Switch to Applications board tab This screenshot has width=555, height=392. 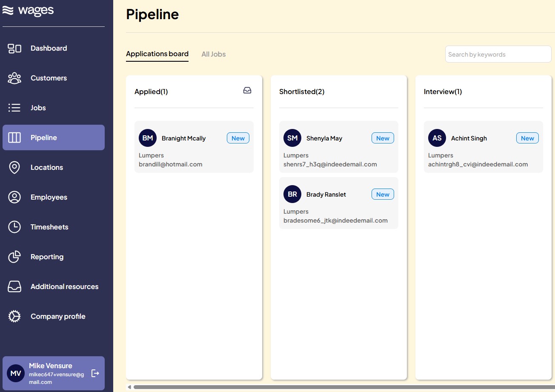click(157, 54)
